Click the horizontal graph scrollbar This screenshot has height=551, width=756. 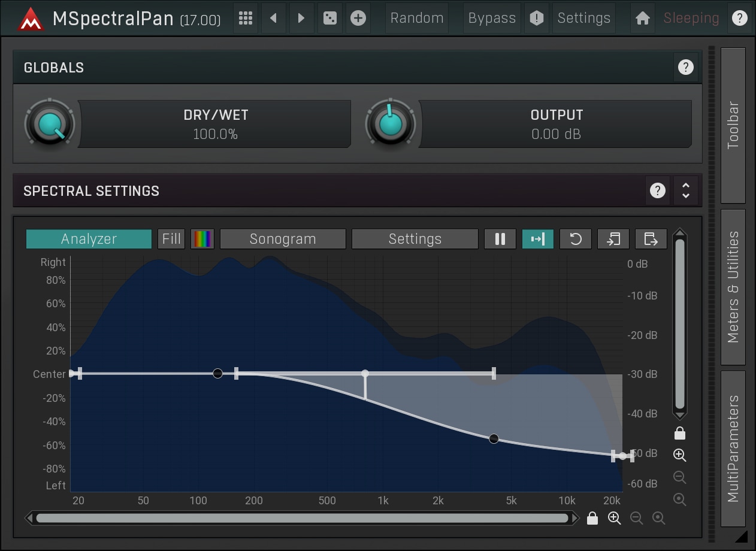point(302,518)
